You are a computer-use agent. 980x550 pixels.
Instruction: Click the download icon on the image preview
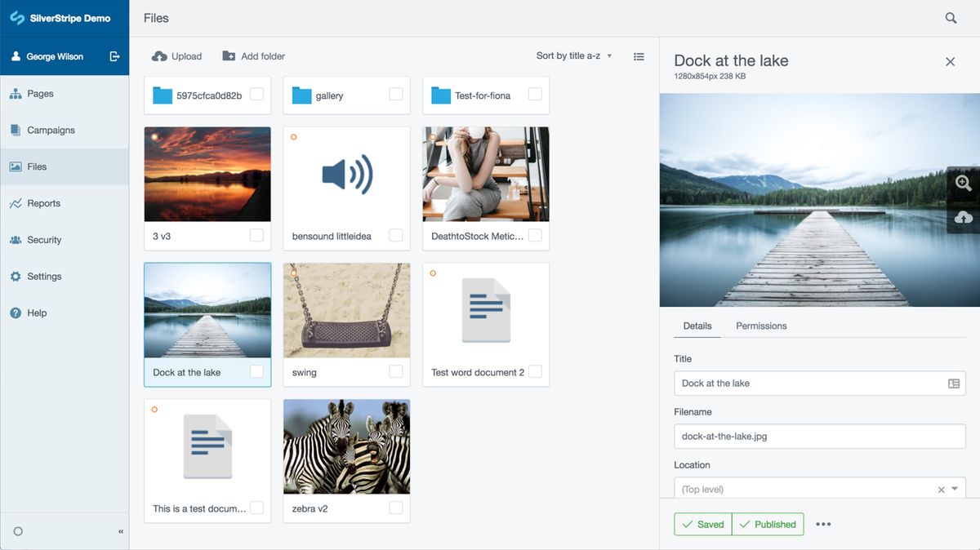coord(964,217)
